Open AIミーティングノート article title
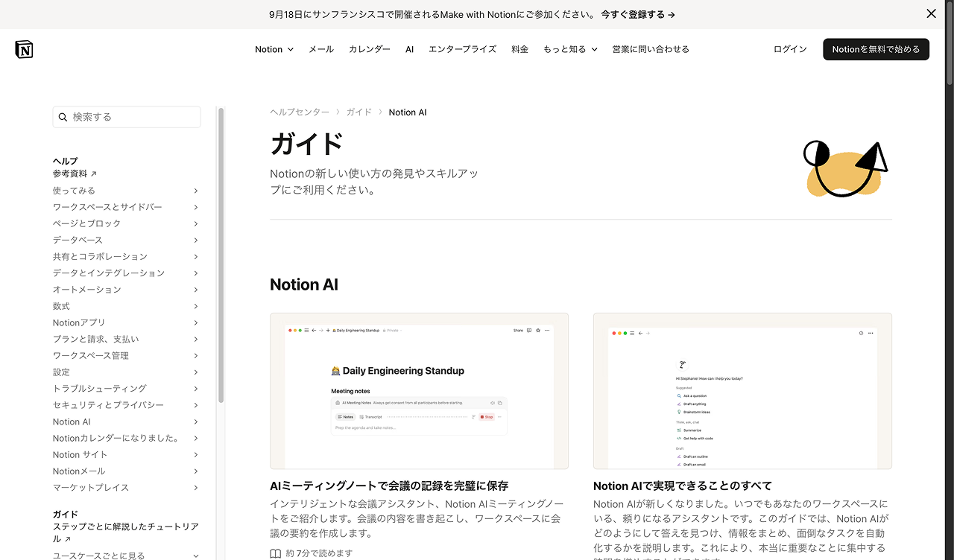Screen dimensions: 954x560 pos(389,486)
